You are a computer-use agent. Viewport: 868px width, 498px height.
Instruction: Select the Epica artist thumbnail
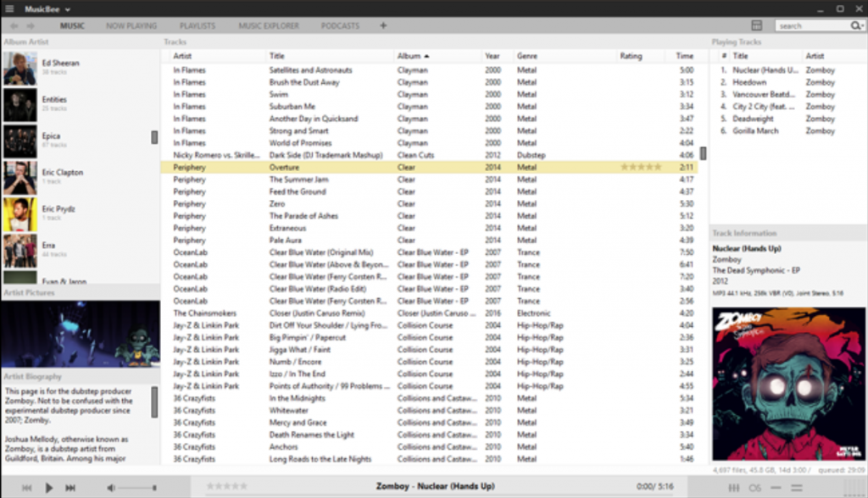click(x=20, y=141)
